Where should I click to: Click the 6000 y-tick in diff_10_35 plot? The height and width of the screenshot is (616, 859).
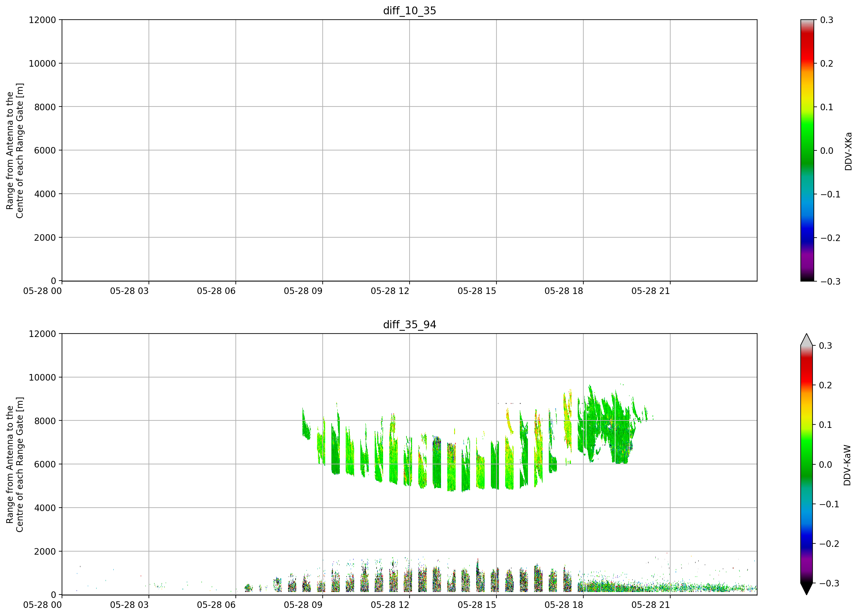pyautogui.click(x=45, y=150)
